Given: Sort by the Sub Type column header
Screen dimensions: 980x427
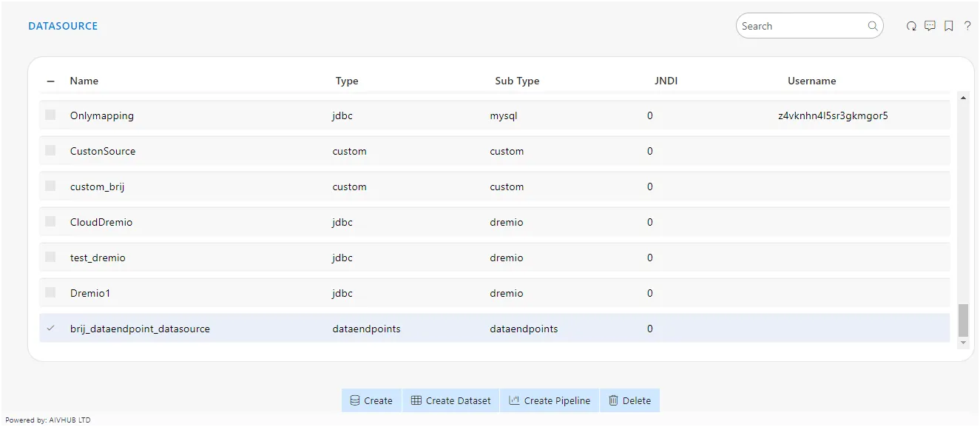Looking at the screenshot, I should click(517, 81).
